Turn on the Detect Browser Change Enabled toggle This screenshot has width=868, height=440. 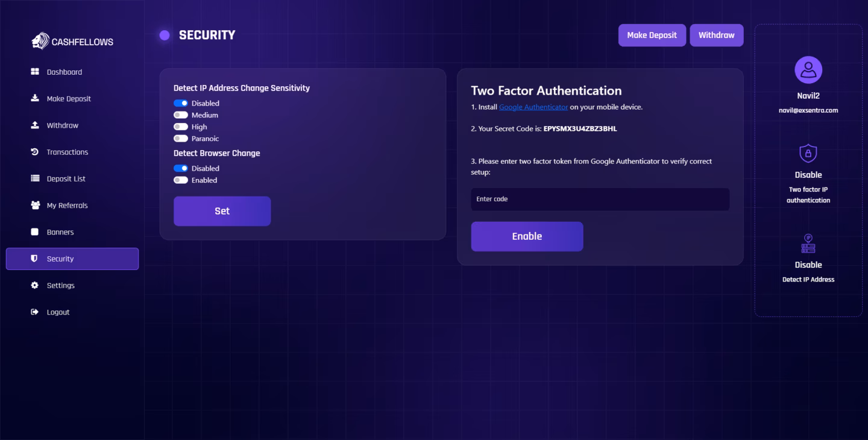point(181,180)
